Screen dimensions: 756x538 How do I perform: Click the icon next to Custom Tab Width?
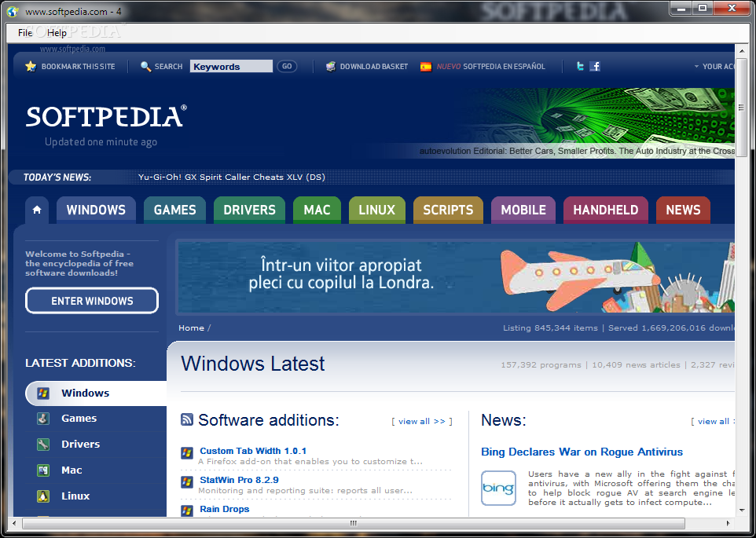click(x=187, y=452)
